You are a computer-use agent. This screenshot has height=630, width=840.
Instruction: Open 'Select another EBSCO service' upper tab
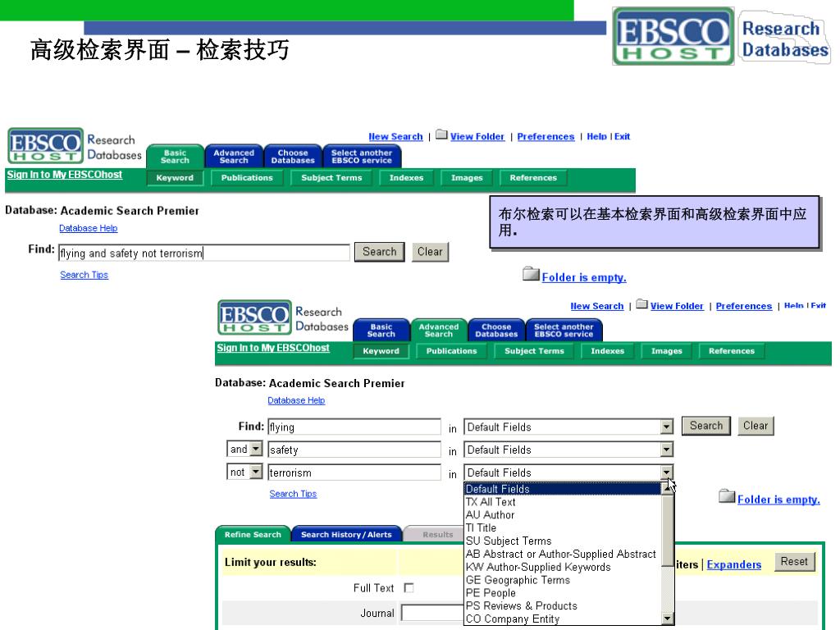[362, 156]
